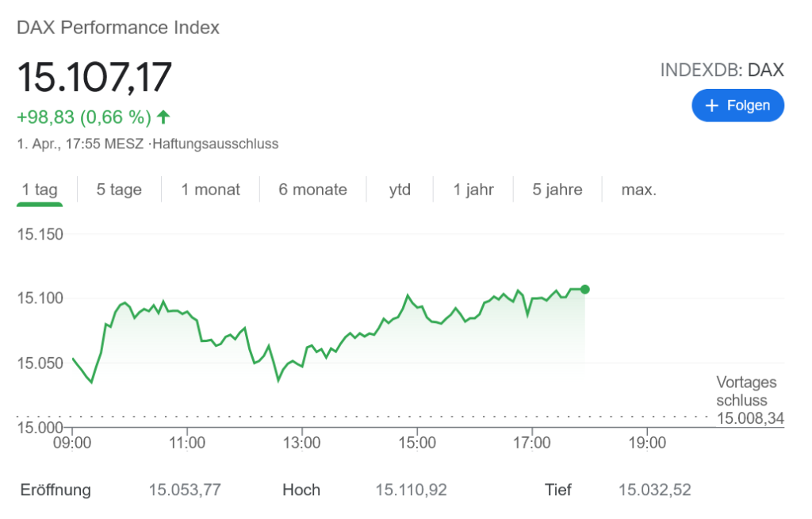Viewport: 812px width, 519px height.
Task: Select the ytd range tab
Action: coord(400,190)
